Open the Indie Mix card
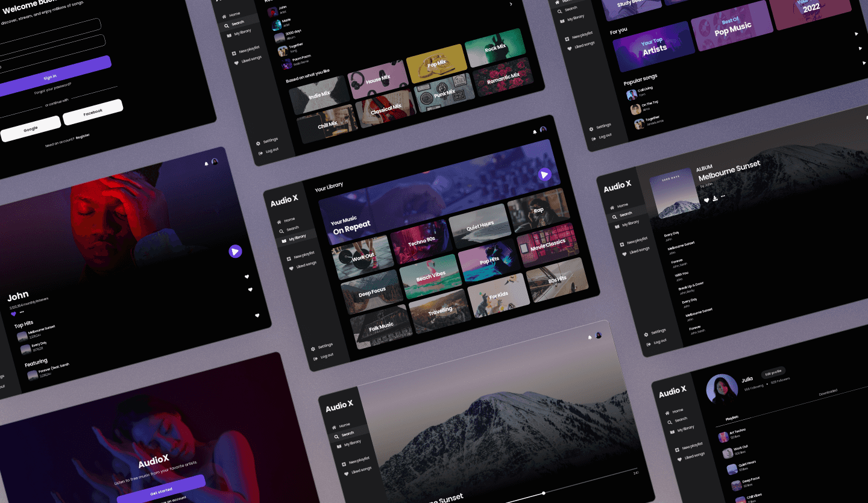 (319, 95)
